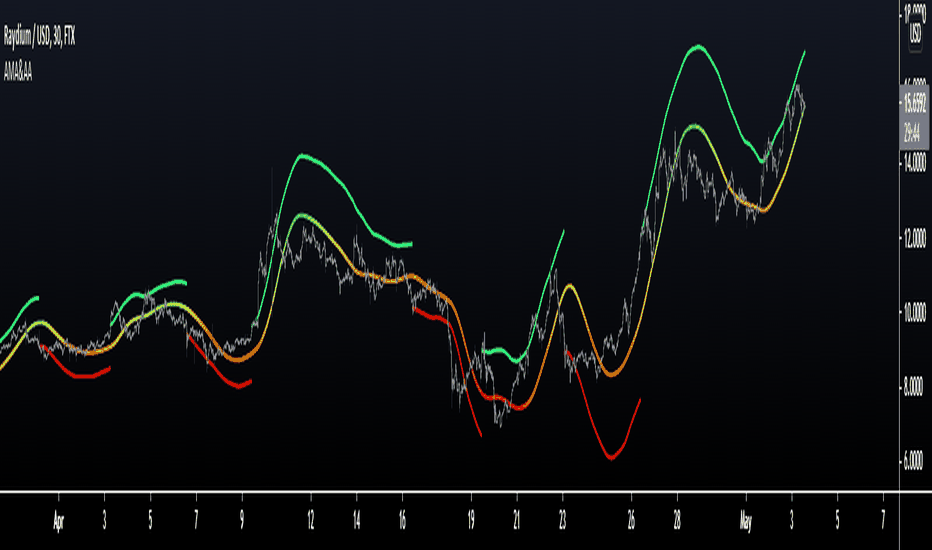
Task: Click the 16 date label on time axis
Action: (402, 520)
